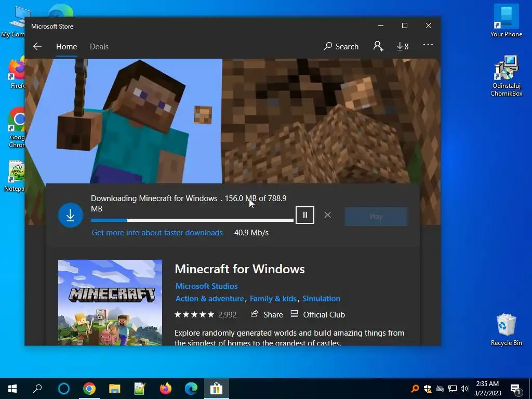Minimize the Microsoft Store window
Viewport: 532px width, 399px height.
[x=381, y=26]
